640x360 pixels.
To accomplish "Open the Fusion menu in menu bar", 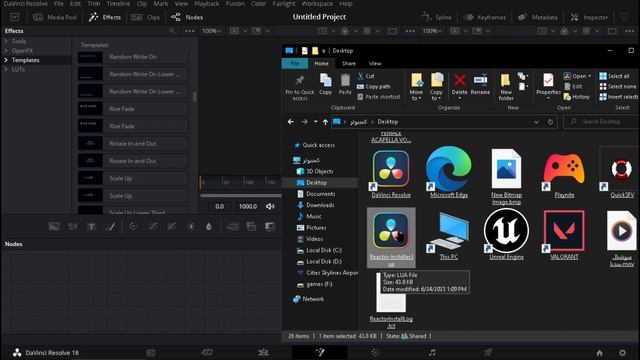I will point(235,4).
